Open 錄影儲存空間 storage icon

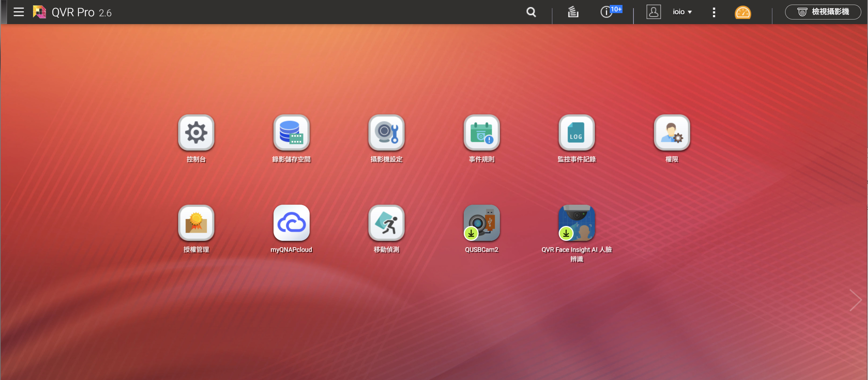[292, 133]
